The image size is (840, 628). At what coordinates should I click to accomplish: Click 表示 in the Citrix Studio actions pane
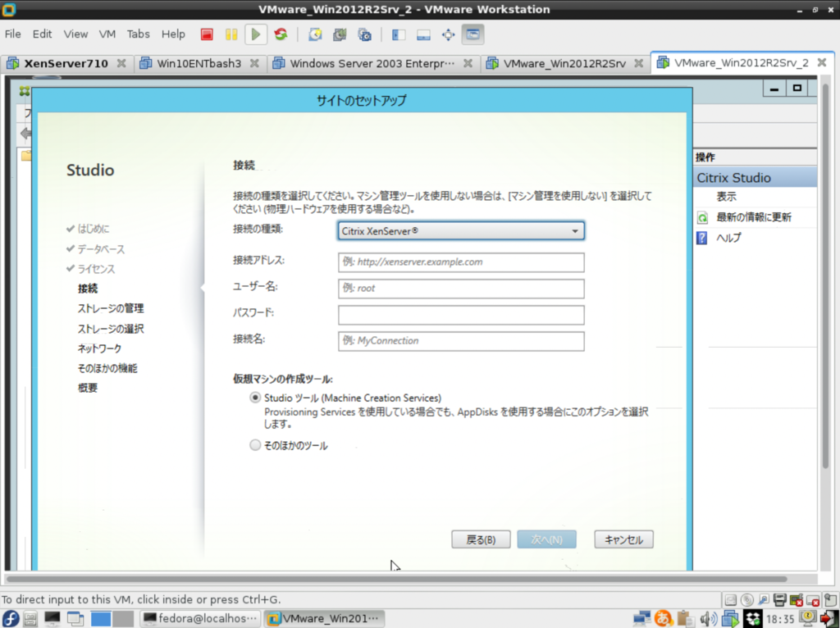click(727, 197)
